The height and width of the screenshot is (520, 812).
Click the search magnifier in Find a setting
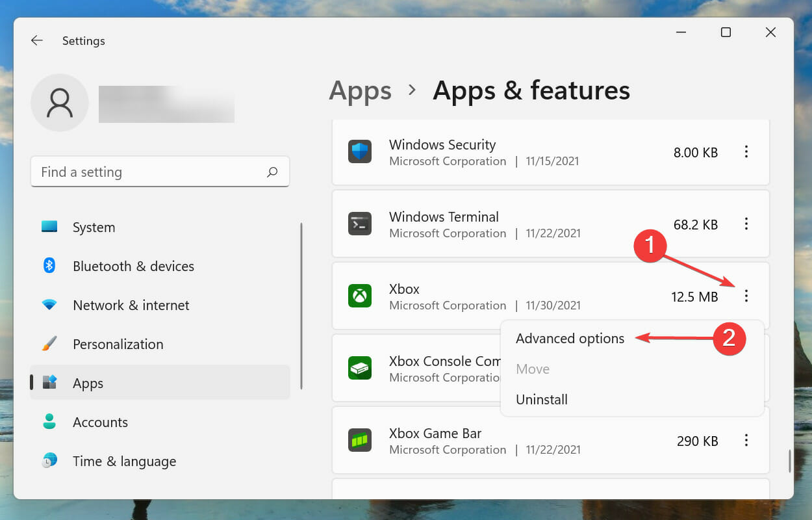point(273,172)
